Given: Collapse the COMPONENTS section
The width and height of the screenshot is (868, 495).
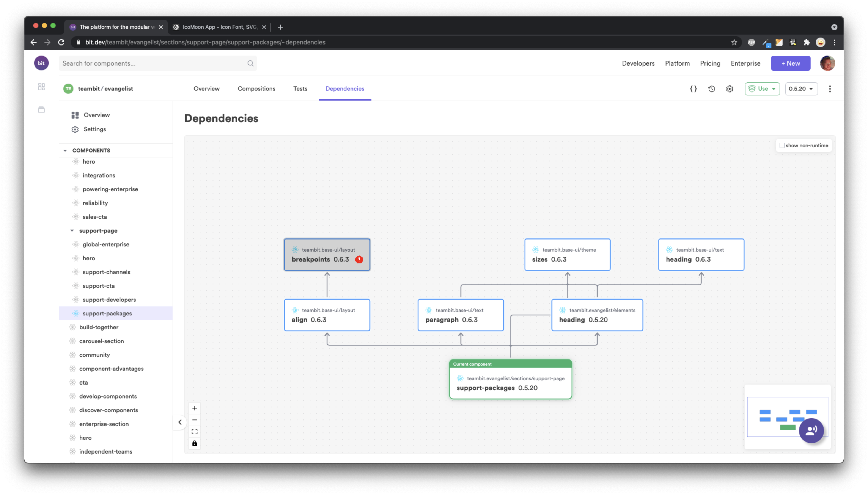Looking at the screenshot, I should (65, 150).
